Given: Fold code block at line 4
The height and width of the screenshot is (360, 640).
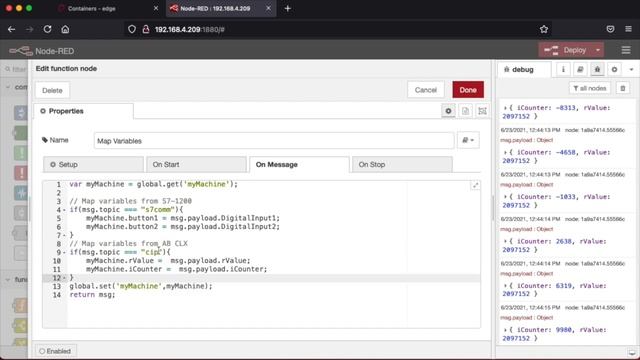Looking at the screenshot, I should click(x=64, y=210).
